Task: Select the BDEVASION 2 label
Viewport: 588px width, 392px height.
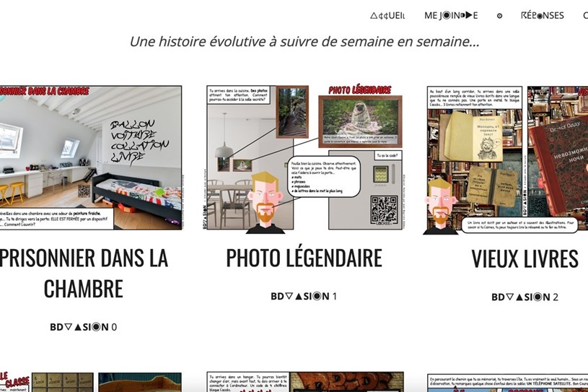Action: (x=525, y=297)
